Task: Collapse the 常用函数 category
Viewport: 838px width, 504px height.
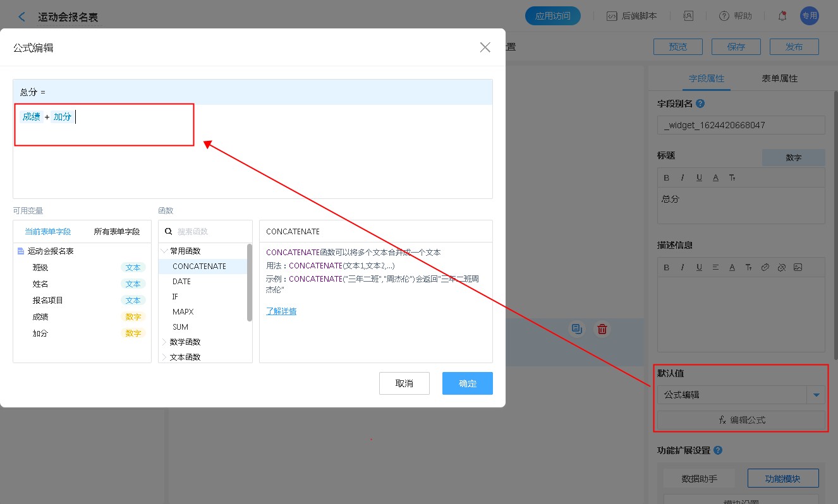Action: tap(165, 251)
